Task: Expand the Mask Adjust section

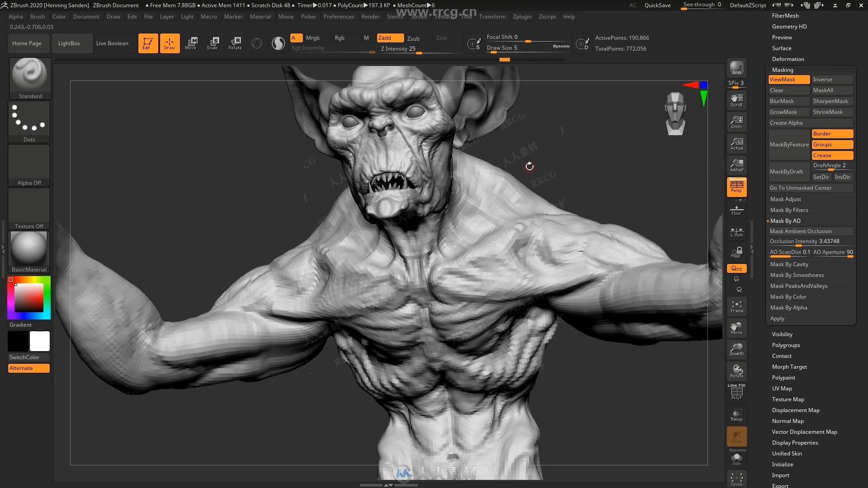Action: click(785, 199)
